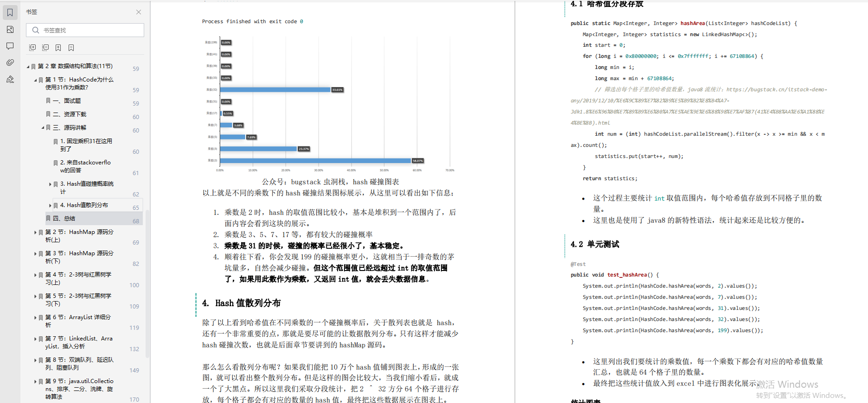
Task: Expand 3. Hash值碰撞概率统计 bookmark
Action: pyautogui.click(x=50, y=184)
